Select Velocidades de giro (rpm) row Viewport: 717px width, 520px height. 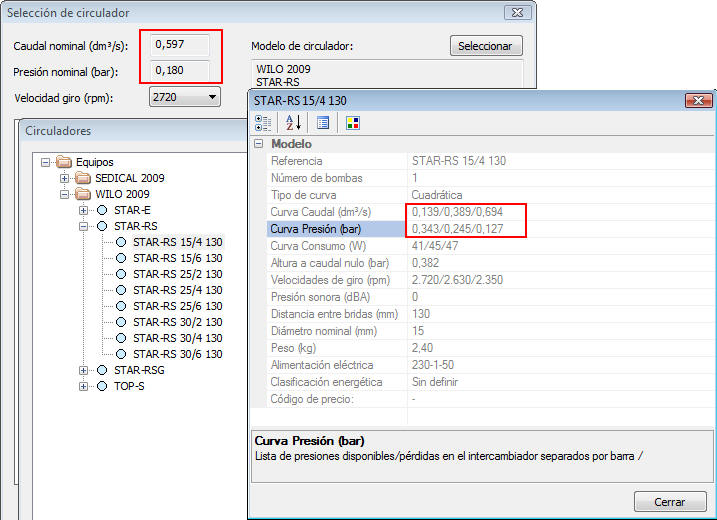(492, 280)
